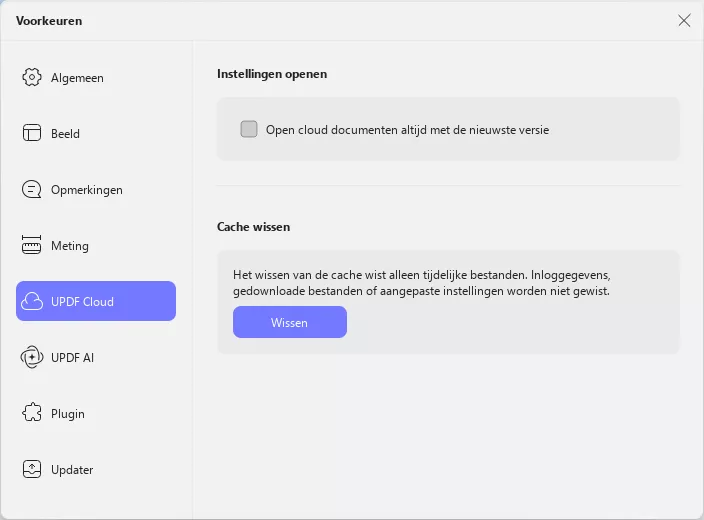Click the UPDF AI sparkle icon
The image size is (704, 520).
pyautogui.click(x=32, y=357)
